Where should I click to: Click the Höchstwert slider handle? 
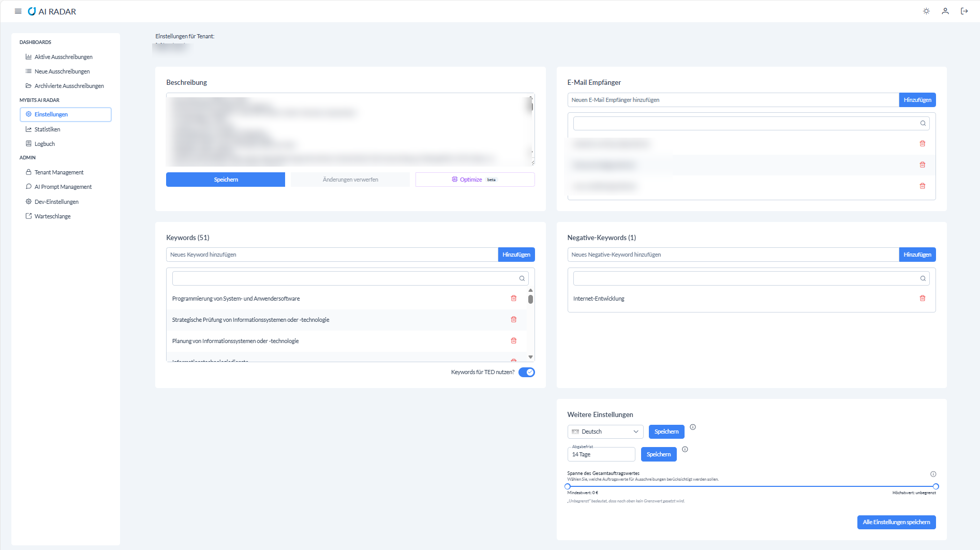[936, 486]
